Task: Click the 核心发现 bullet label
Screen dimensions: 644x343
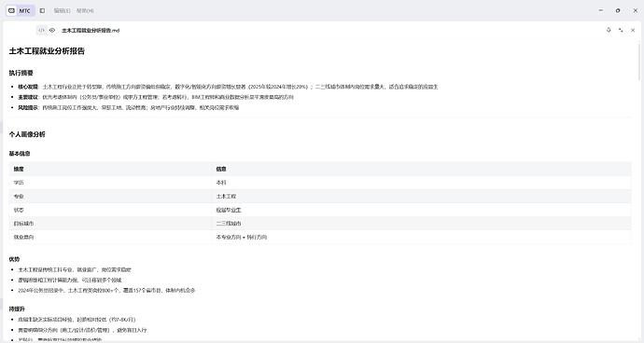Action: pyautogui.click(x=28, y=87)
